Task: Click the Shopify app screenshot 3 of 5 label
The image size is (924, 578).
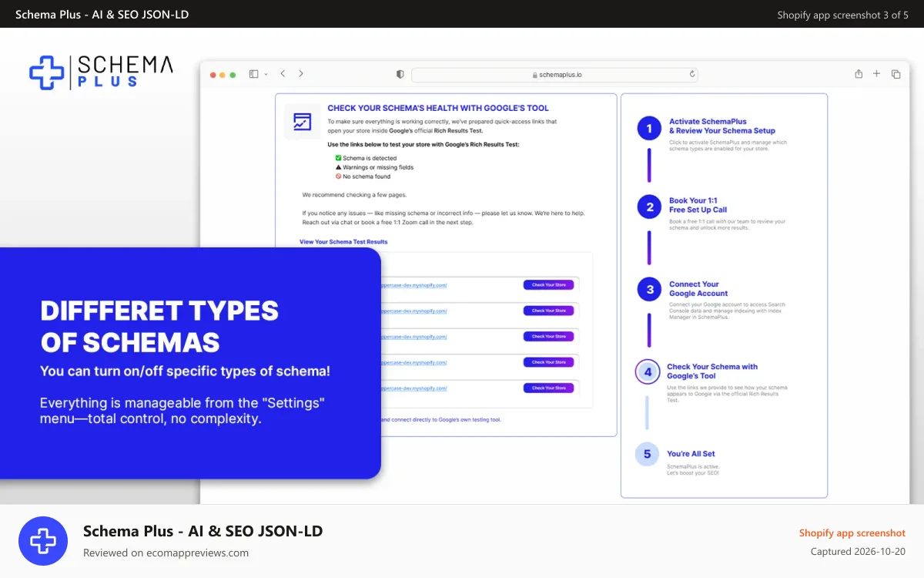Action: (842, 15)
